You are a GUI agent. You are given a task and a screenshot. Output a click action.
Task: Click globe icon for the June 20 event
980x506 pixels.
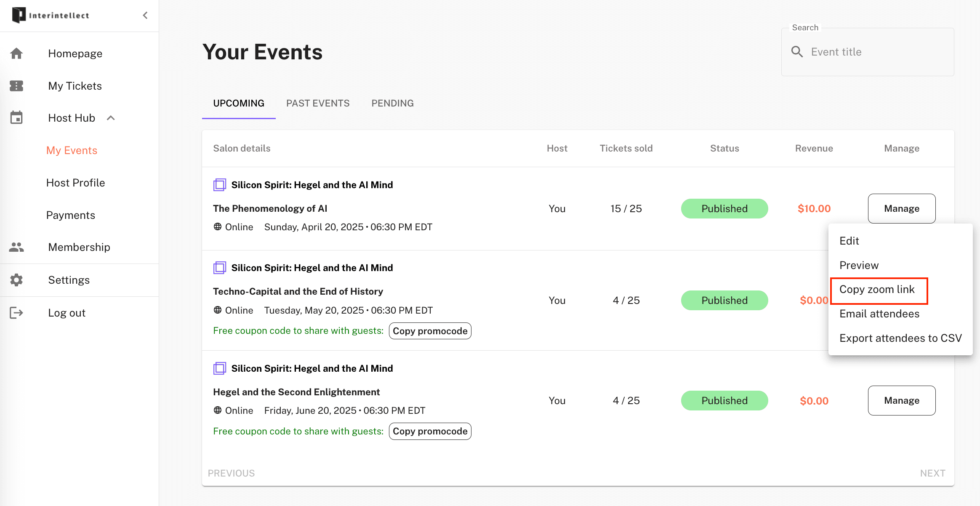coord(218,410)
